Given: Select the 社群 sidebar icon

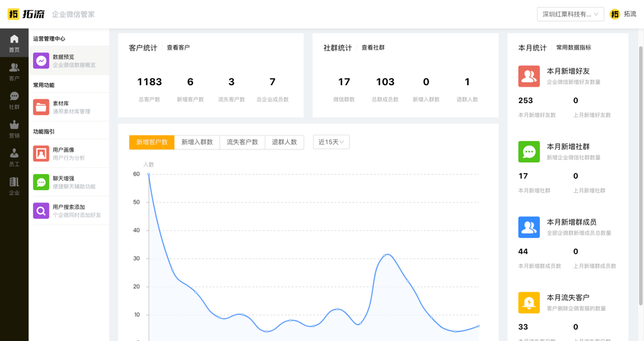Looking at the screenshot, I should pos(14,99).
